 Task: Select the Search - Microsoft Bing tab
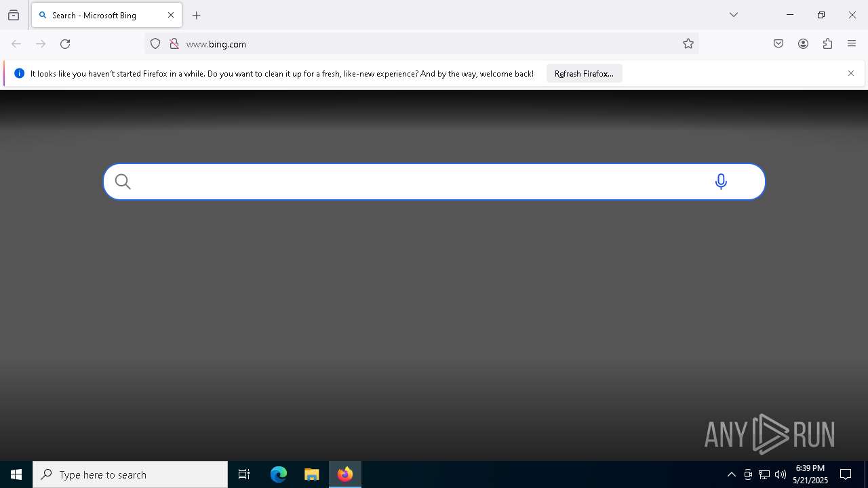coord(106,15)
